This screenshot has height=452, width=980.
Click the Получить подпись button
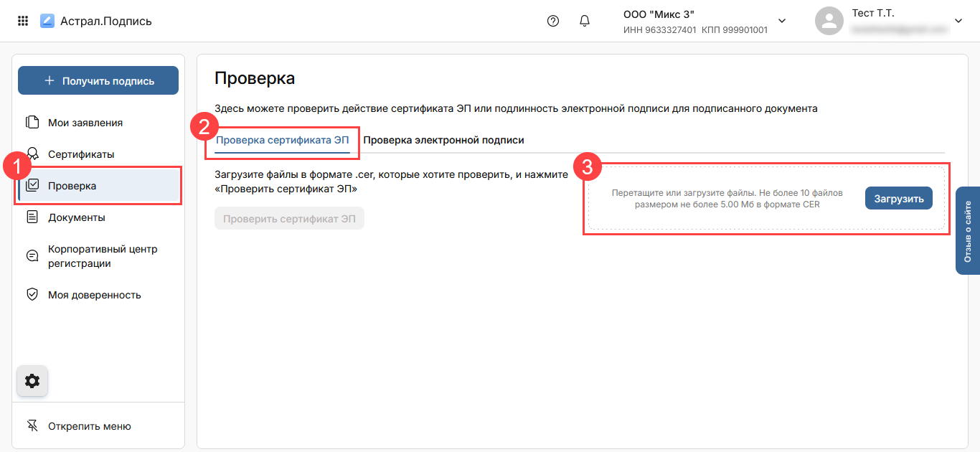click(x=98, y=81)
